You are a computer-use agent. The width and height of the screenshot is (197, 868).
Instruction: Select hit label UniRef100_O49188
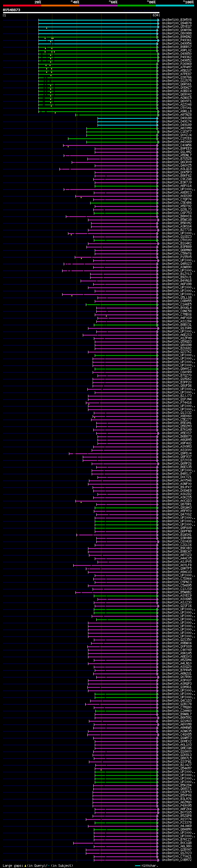[x=177, y=118]
